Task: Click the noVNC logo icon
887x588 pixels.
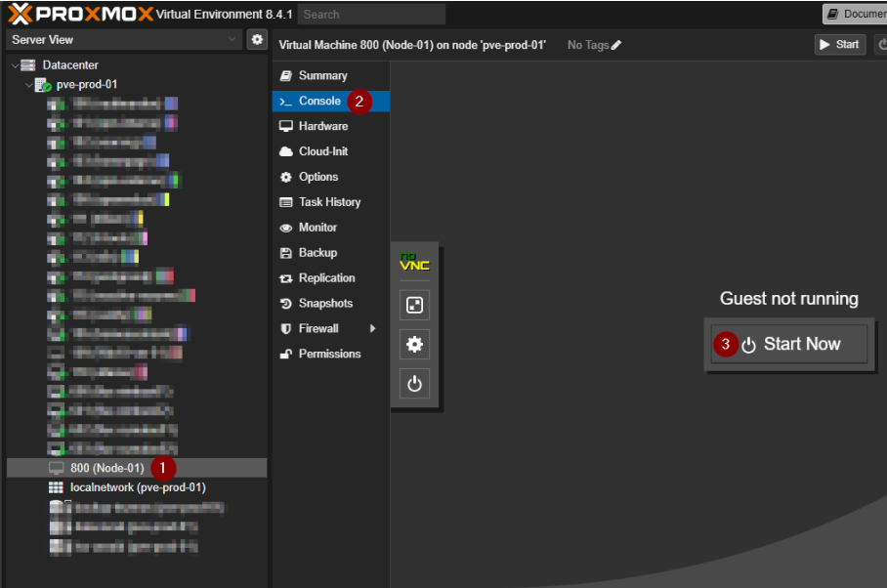Action: [414, 263]
